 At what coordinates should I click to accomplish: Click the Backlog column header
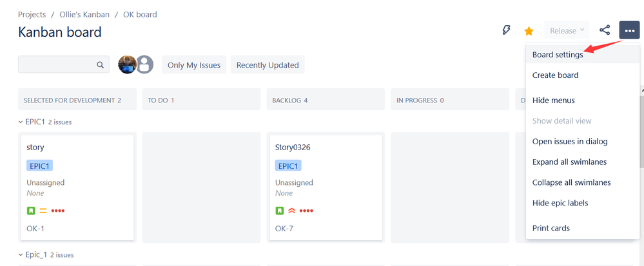click(326, 99)
